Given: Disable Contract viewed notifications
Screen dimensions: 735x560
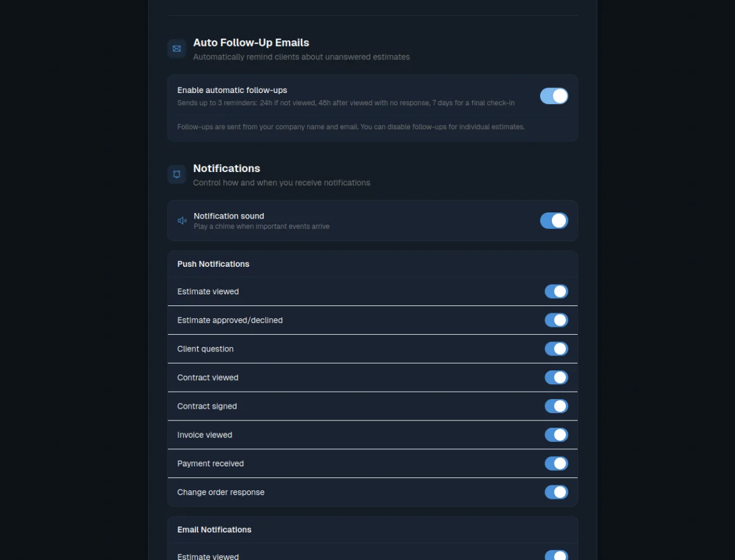Looking at the screenshot, I should click(x=556, y=377).
